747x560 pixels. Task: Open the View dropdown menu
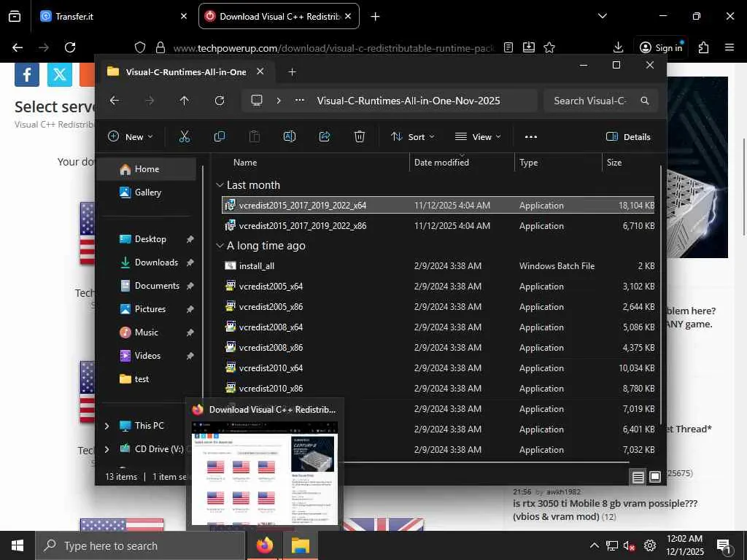pos(478,137)
